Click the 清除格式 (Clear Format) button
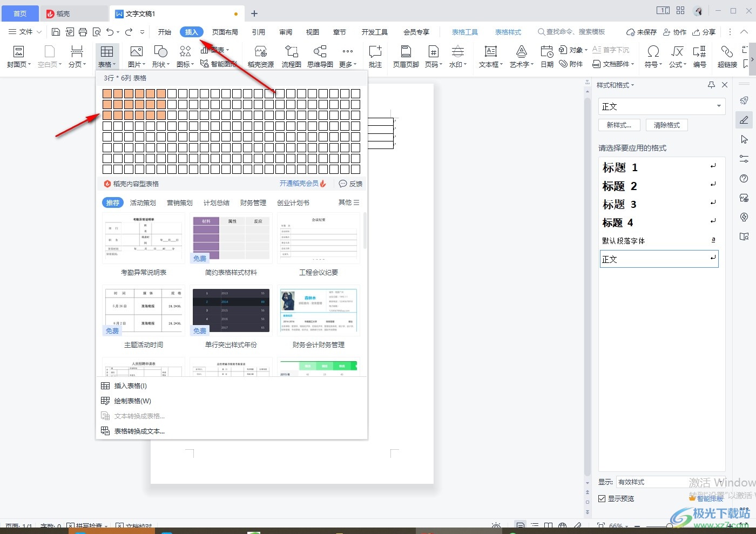Viewport: 756px width, 534px height. (667, 125)
